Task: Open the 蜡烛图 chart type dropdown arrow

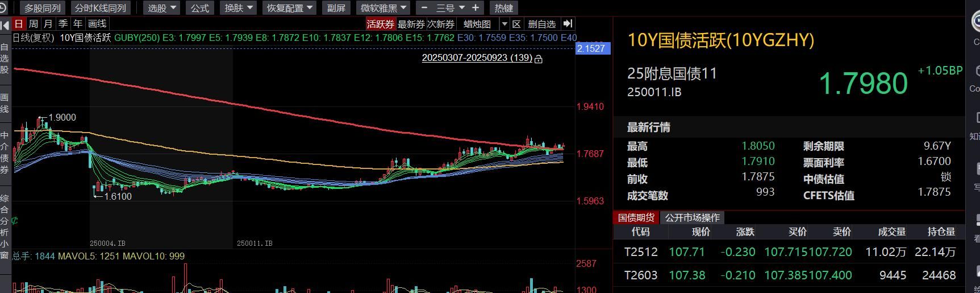Action: coord(503,24)
